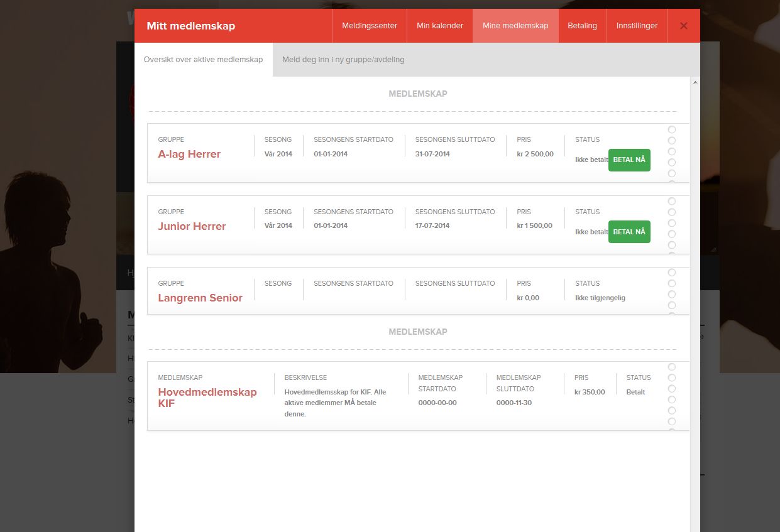This screenshot has height=532, width=780.
Task: Select price kr 350,00 for Hovedmedlemskap
Action: point(590,392)
